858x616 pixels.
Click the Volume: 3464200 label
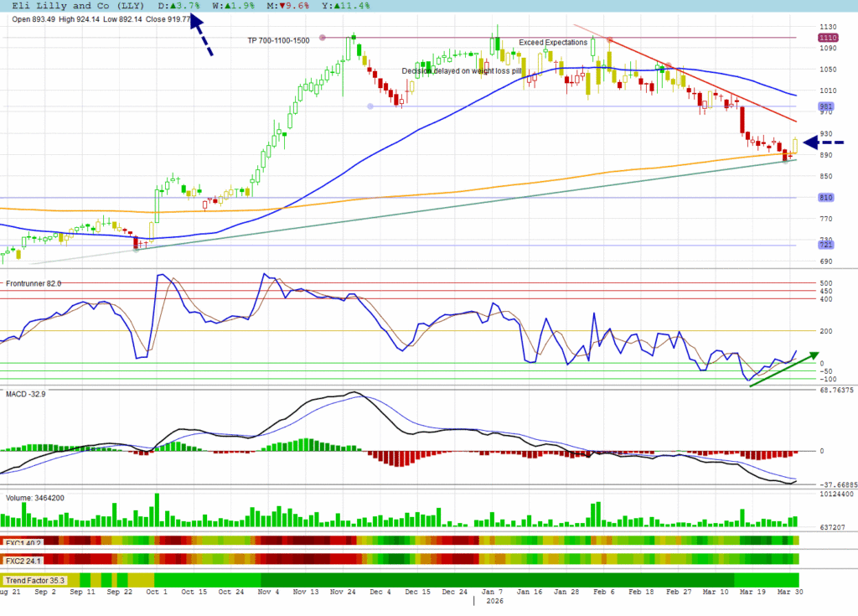click(x=35, y=498)
